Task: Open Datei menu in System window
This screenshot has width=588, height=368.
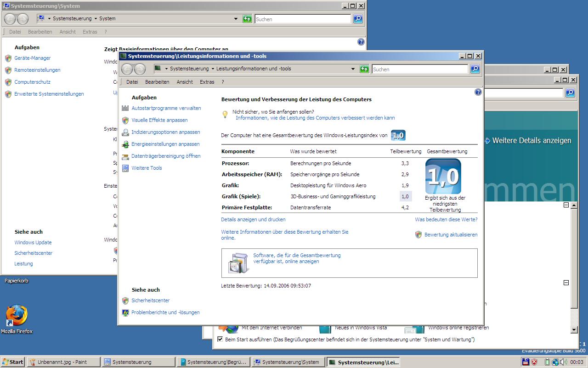Action: coord(15,32)
